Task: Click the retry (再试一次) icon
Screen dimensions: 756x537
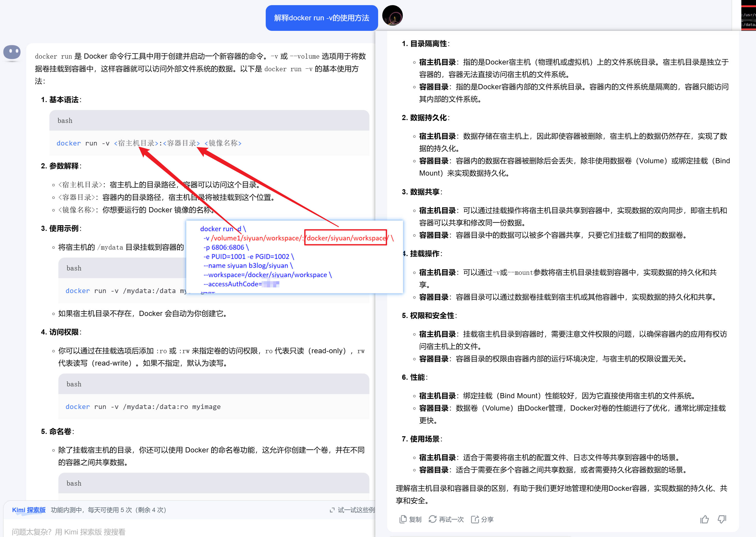Action: (x=432, y=519)
